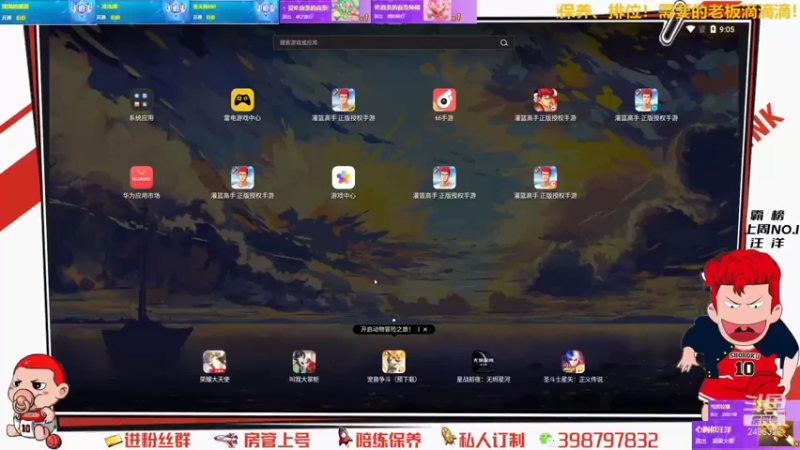
Task: Open the 系统应用 folder
Action: 141,100
